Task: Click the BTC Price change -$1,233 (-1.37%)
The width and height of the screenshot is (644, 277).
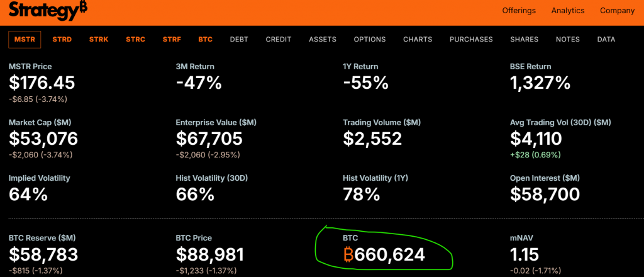Action: tap(206, 271)
